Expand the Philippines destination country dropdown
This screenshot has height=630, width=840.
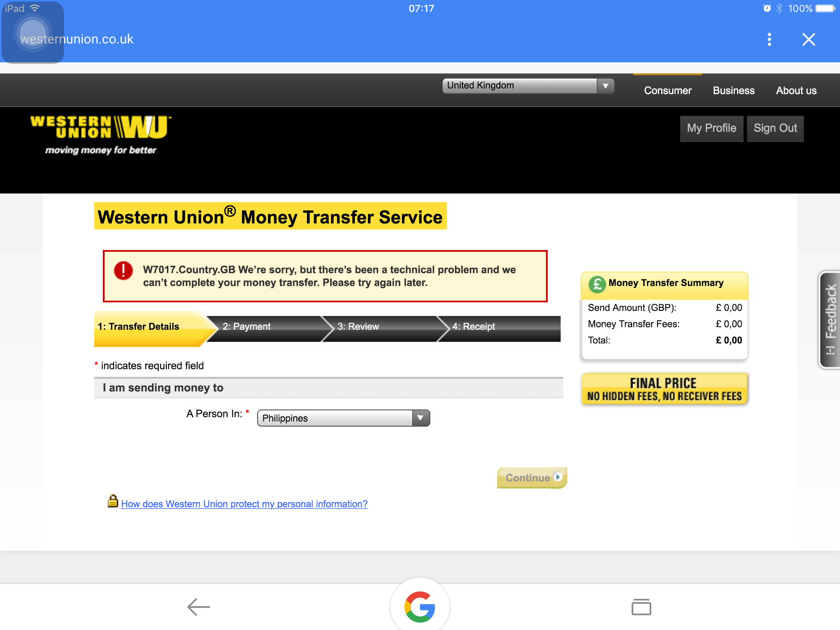(x=421, y=418)
